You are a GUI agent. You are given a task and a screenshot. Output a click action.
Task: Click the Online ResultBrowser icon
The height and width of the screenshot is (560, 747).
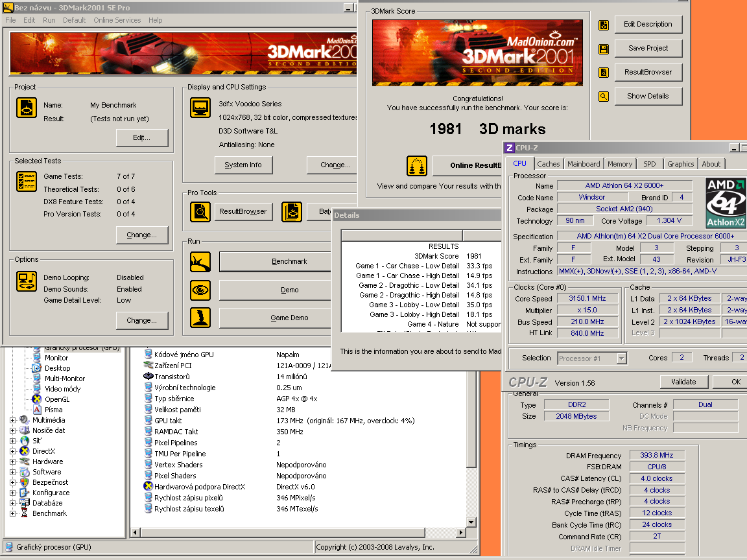pos(417,166)
